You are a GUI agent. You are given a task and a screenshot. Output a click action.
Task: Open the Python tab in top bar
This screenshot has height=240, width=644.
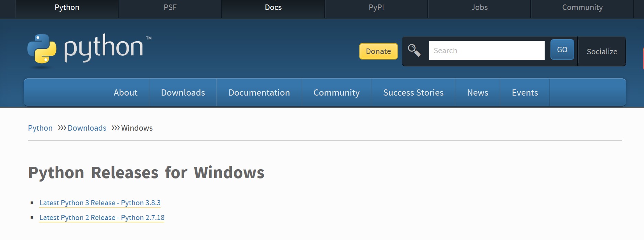(x=67, y=8)
